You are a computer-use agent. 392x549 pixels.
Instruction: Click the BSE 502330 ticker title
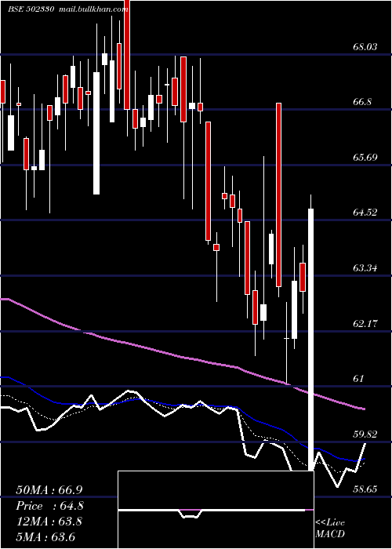point(31,9)
